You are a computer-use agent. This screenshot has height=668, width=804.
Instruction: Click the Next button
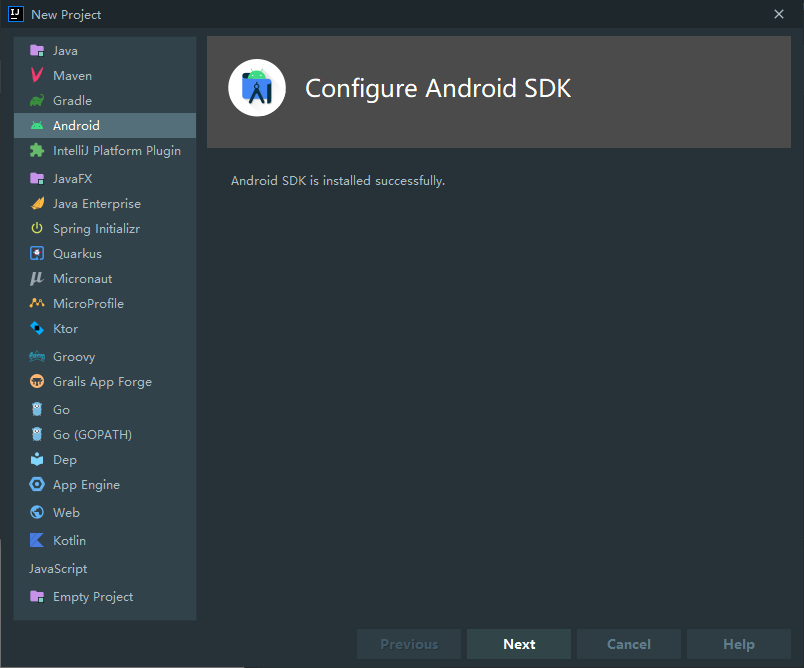click(518, 644)
